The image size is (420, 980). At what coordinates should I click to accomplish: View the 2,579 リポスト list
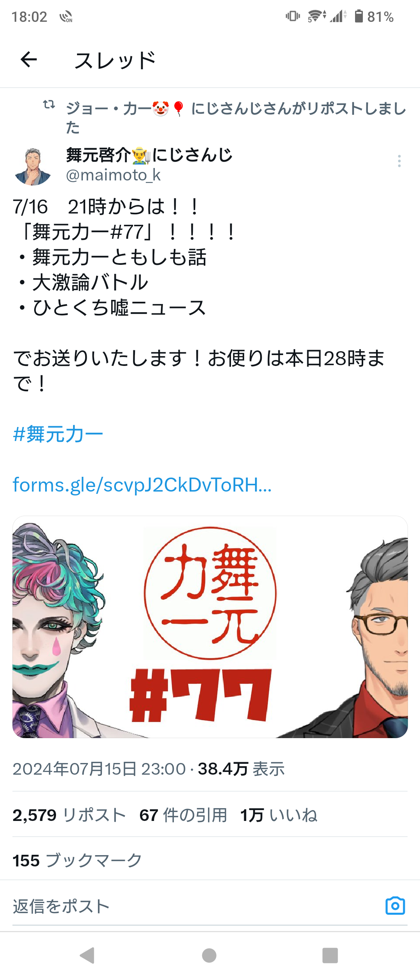[x=69, y=815]
